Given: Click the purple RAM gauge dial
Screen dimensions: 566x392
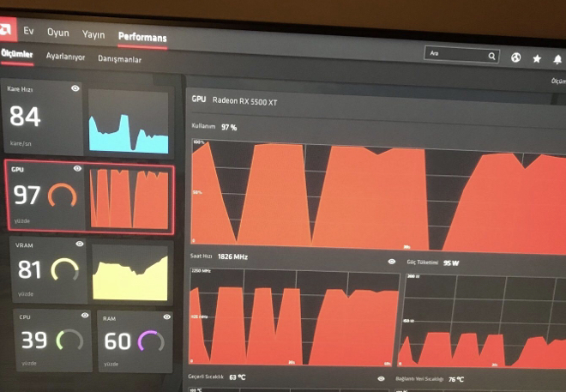Looking at the screenshot, I should pyautogui.click(x=151, y=341).
